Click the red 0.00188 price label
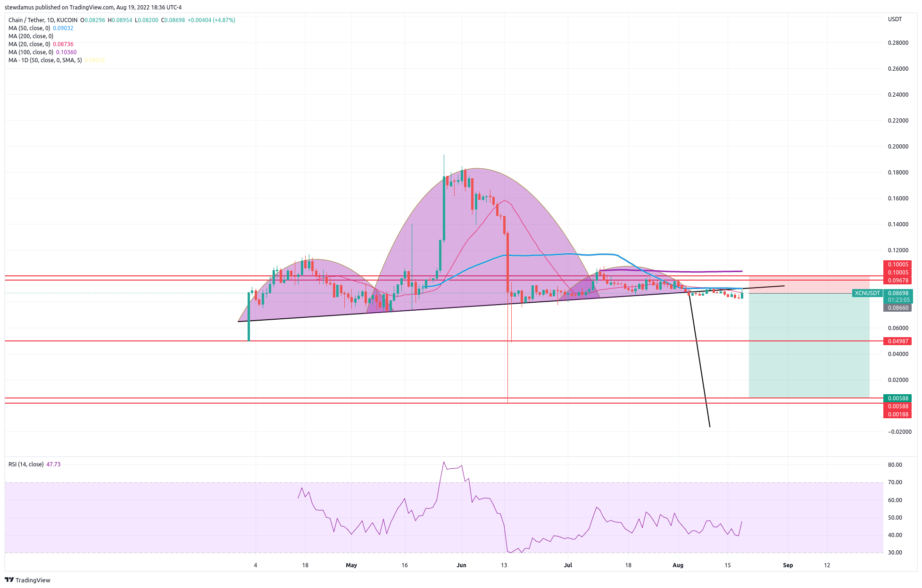The height and width of the screenshot is (588, 922). (x=898, y=414)
